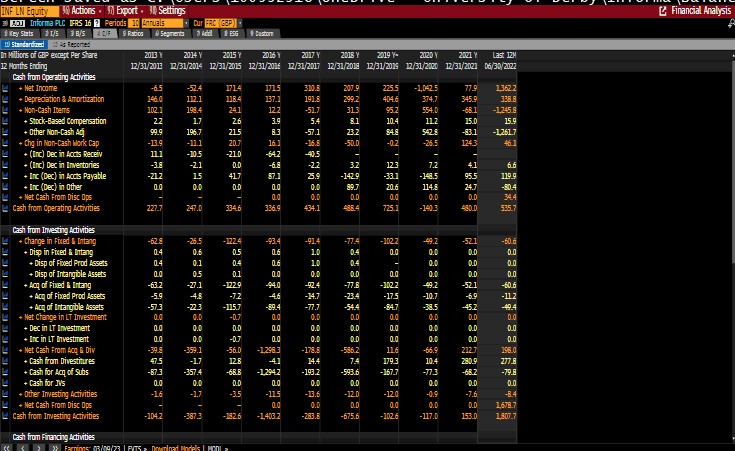Advance periods with single-right arrow
Screen dimensions: 735x451
point(39,448)
